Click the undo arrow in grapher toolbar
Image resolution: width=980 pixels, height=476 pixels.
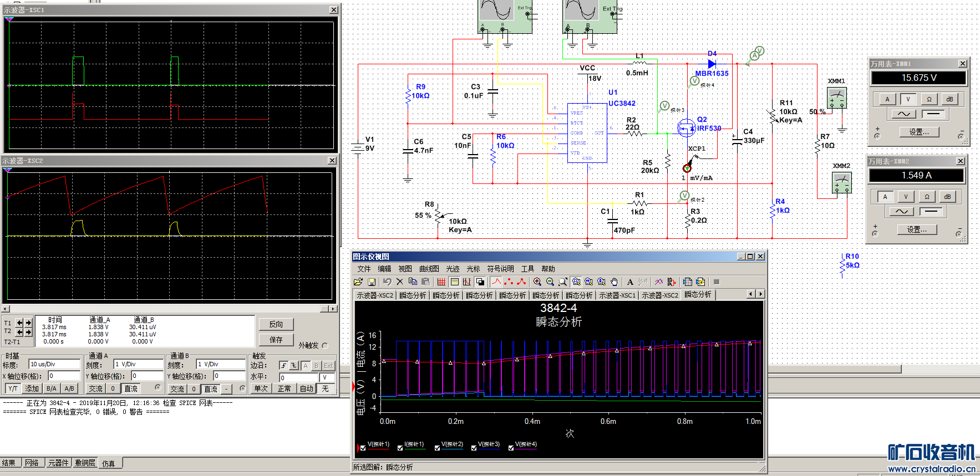387,282
